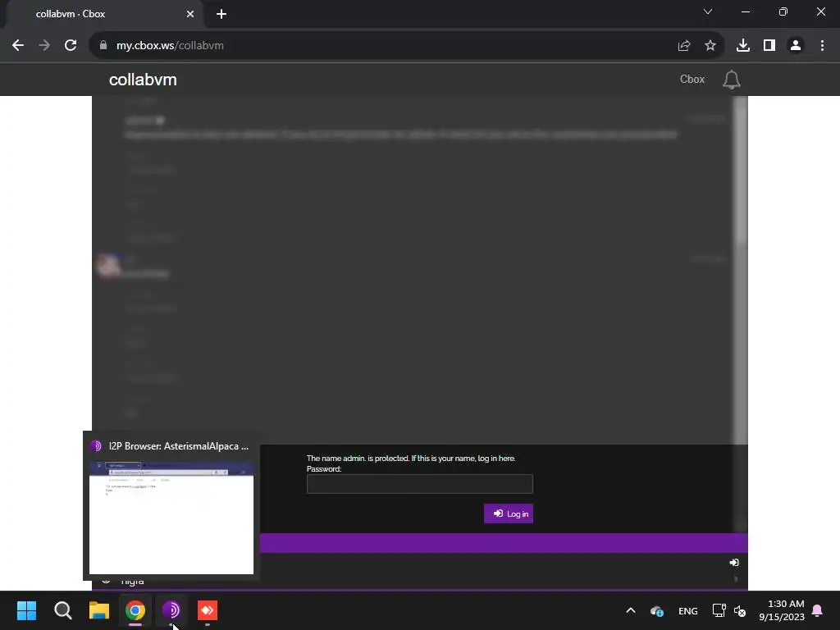Show hidden system tray icons
This screenshot has height=630, width=840.
631,610
